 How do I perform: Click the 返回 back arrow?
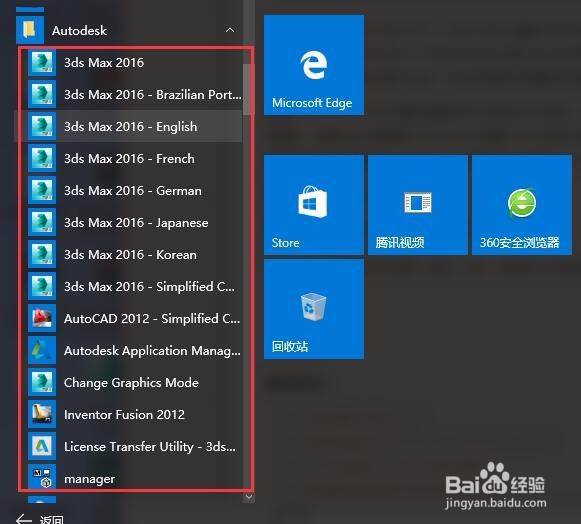pyautogui.click(x=24, y=519)
